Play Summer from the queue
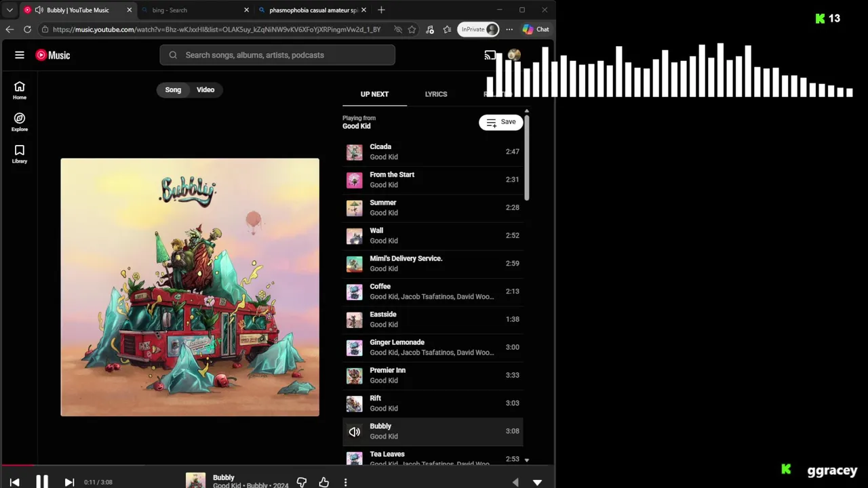868x488 pixels. coord(433,207)
